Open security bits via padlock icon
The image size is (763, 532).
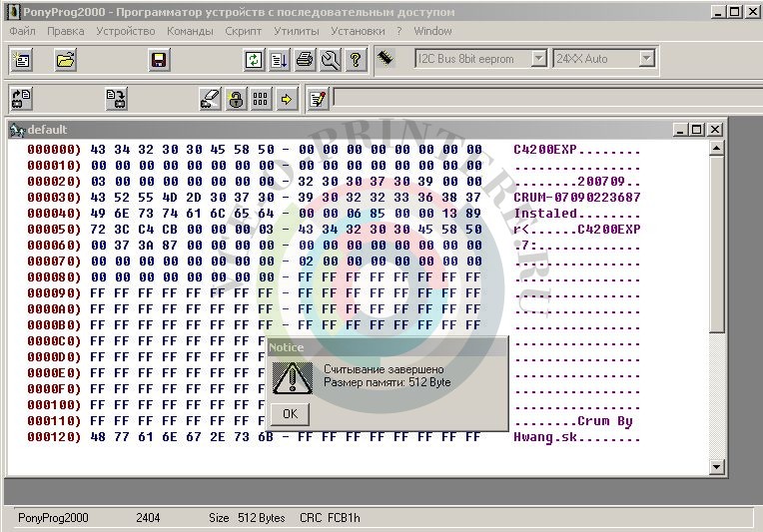(236, 99)
